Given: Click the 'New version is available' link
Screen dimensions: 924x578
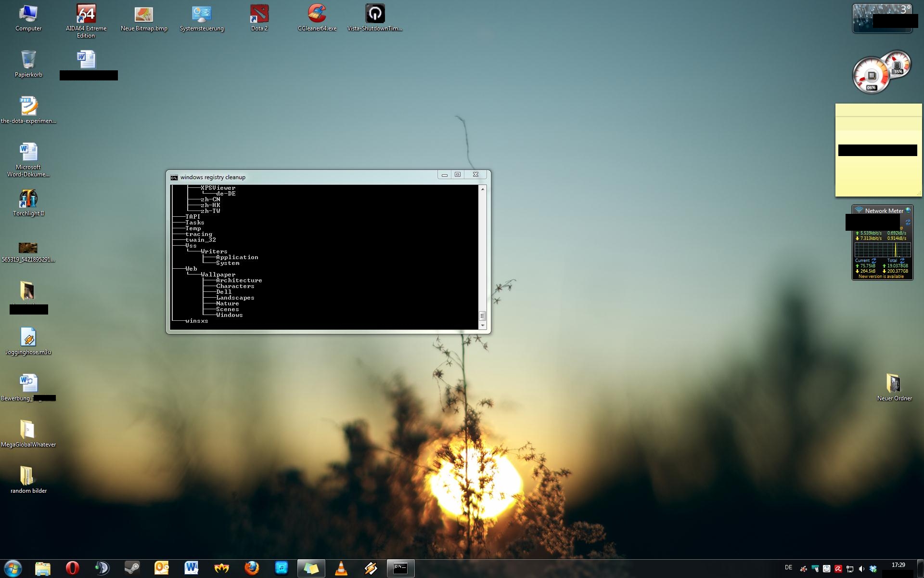Looking at the screenshot, I should [881, 276].
